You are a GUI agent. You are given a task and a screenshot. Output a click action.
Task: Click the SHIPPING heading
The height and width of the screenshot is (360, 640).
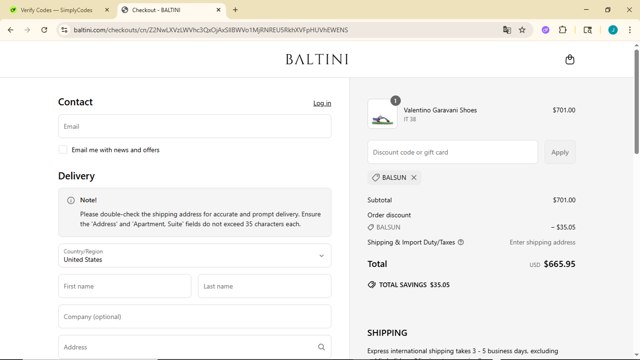tap(387, 333)
